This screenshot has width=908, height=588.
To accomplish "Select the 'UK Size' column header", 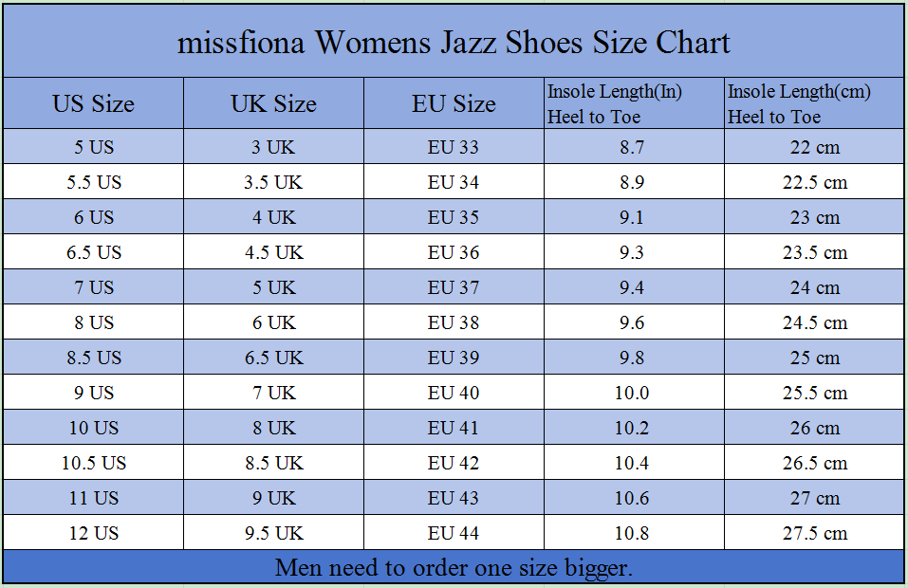I will point(273,103).
